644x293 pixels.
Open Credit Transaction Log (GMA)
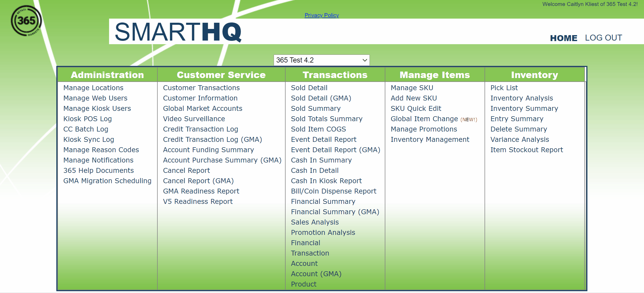pyautogui.click(x=212, y=140)
